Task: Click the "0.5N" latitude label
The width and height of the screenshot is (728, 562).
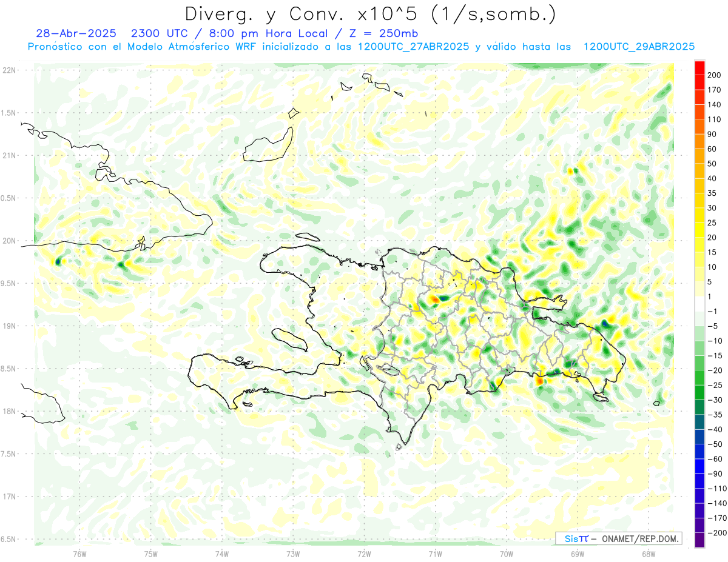Action: tap(7, 198)
